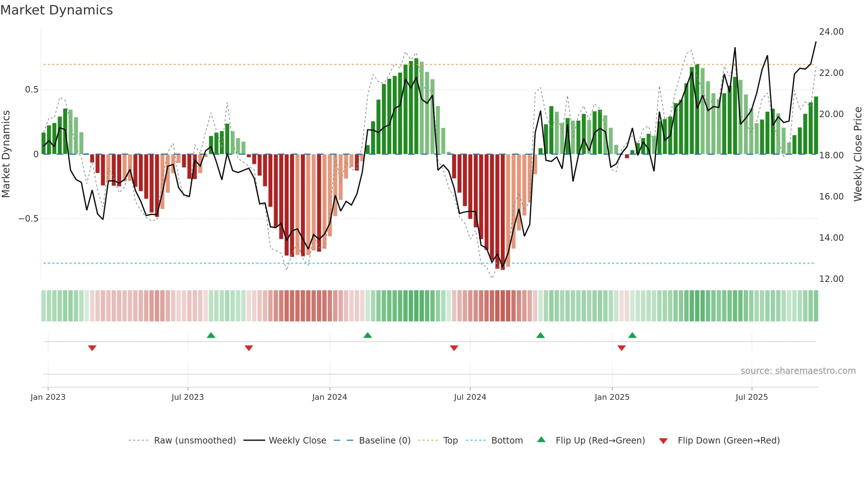
Task: Click the 'Jan 2025' x-axis label
Action: [x=612, y=397]
